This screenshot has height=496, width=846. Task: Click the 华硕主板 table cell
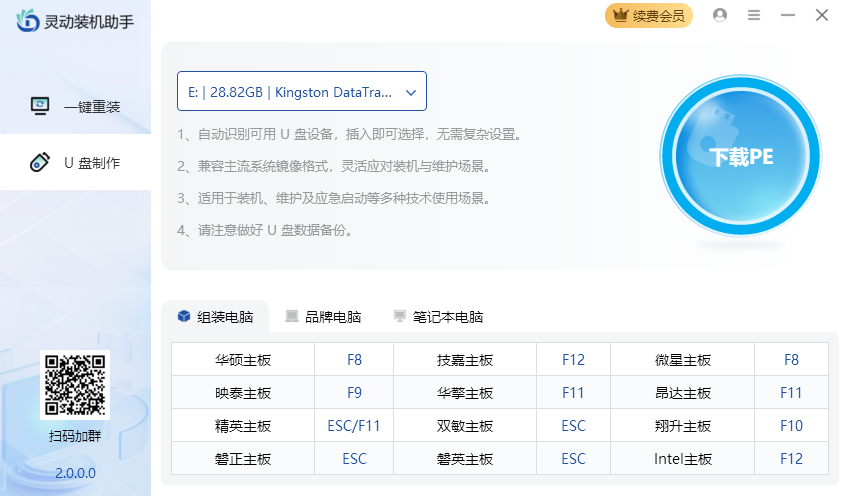pyautogui.click(x=243, y=360)
